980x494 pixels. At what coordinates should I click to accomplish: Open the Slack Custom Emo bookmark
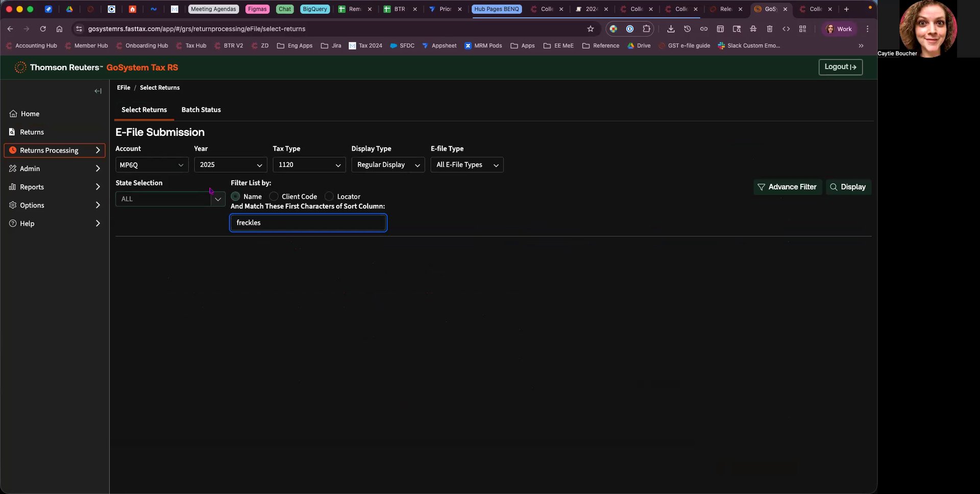click(749, 46)
